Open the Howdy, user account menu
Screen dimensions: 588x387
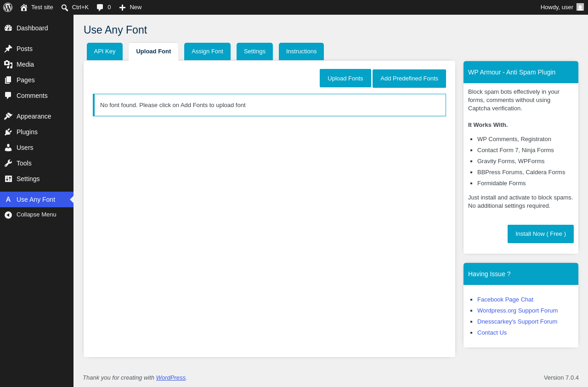pyautogui.click(x=562, y=7)
